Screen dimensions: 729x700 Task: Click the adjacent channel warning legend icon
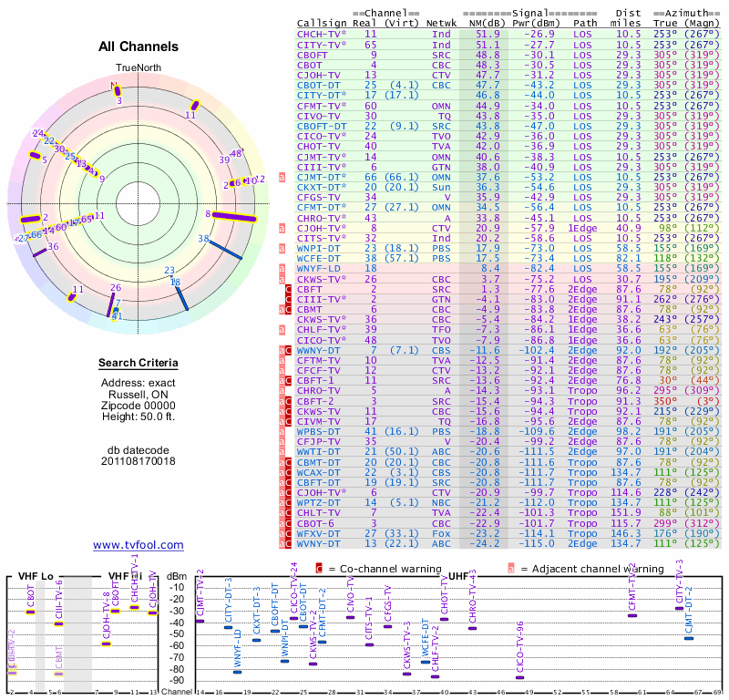click(510, 568)
